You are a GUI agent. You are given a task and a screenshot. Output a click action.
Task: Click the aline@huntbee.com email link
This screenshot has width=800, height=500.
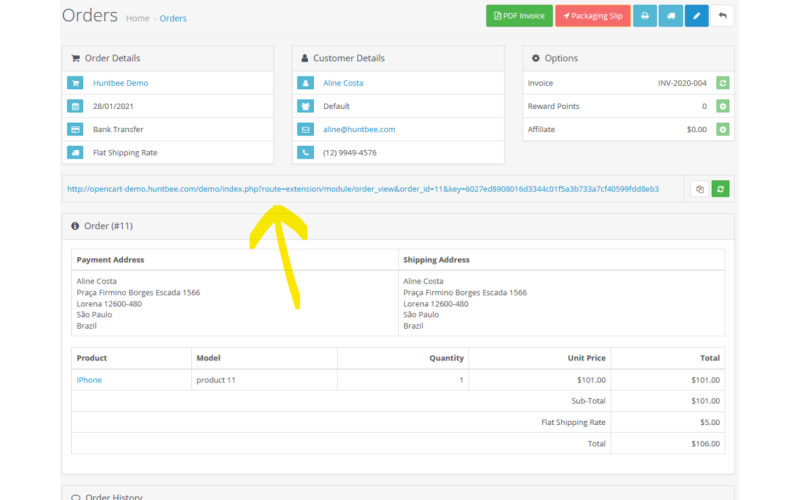[x=359, y=129]
